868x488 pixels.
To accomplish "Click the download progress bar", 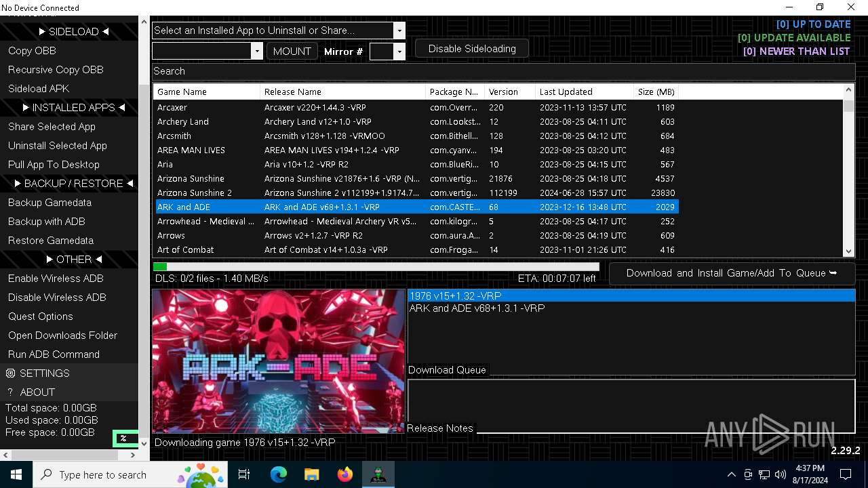I will coord(376,267).
